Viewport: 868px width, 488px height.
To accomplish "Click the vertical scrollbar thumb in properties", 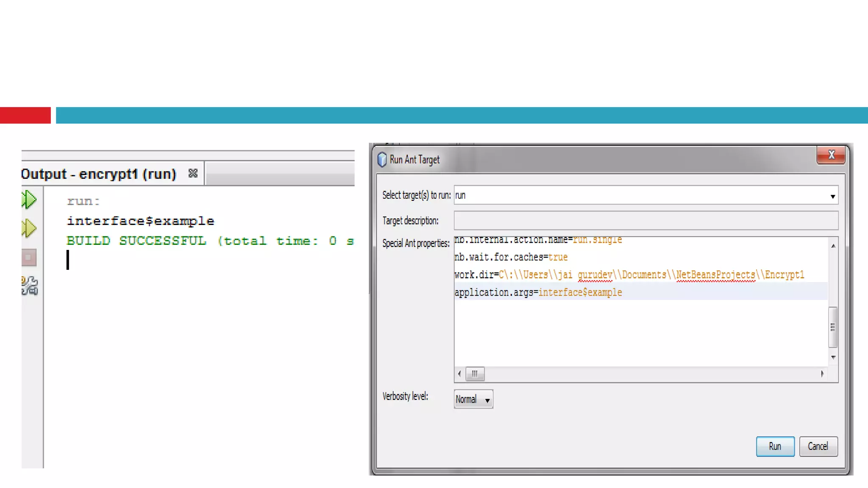I will 833,327.
